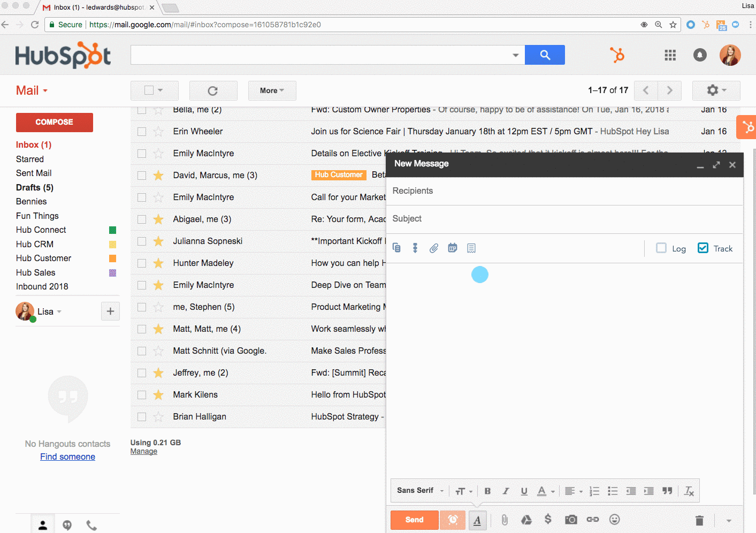Switch to the Drafts (5) folder

[x=34, y=187]
